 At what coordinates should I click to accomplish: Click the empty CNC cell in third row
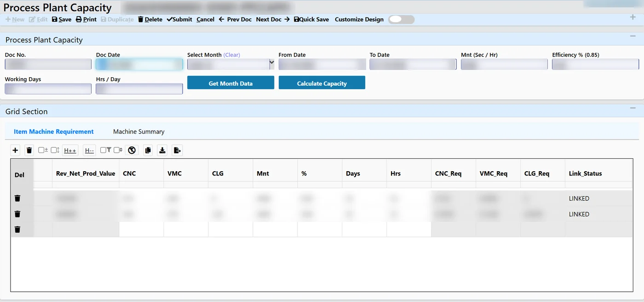[x=141, y=229]
